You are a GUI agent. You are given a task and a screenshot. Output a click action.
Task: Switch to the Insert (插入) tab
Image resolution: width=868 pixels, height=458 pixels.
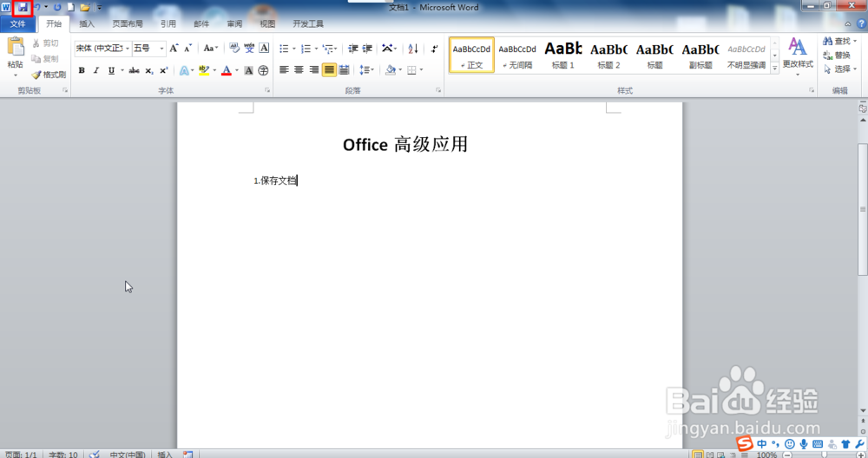86,23
